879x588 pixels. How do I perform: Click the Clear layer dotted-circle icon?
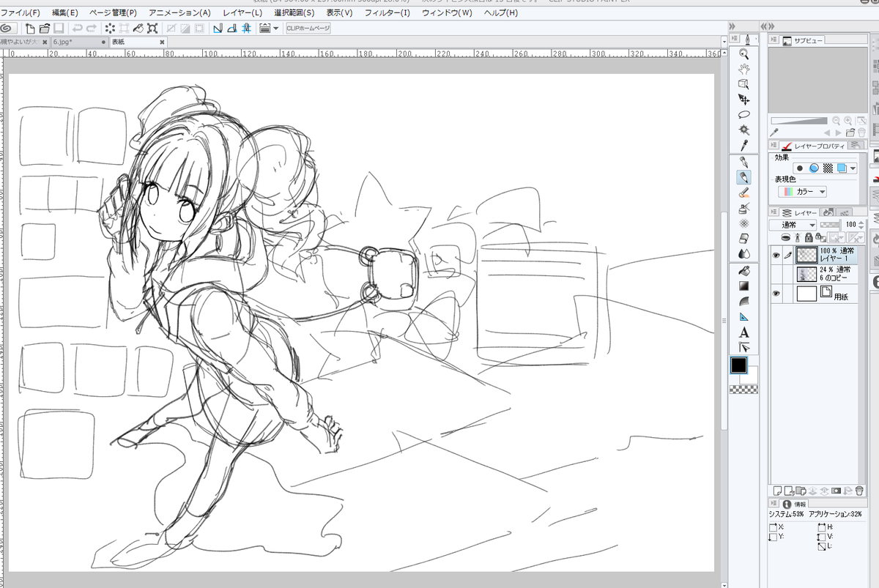coord(111,29)
